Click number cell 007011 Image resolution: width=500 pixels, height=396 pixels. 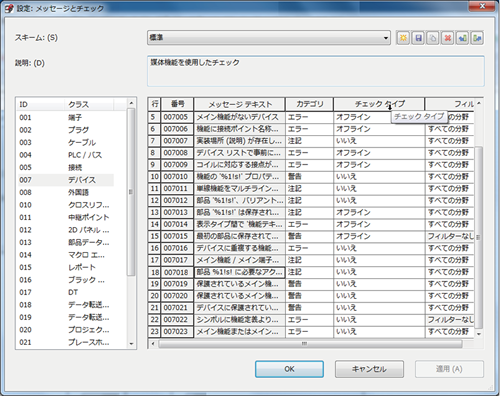[x=177, y=189]
